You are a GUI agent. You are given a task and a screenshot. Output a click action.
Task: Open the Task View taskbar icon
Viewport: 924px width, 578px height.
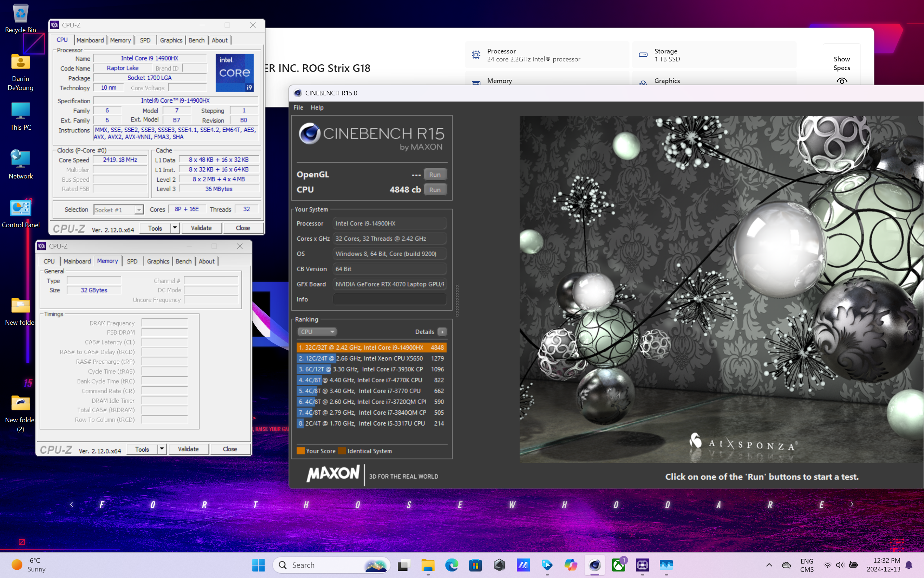click(x=404, y=565)
